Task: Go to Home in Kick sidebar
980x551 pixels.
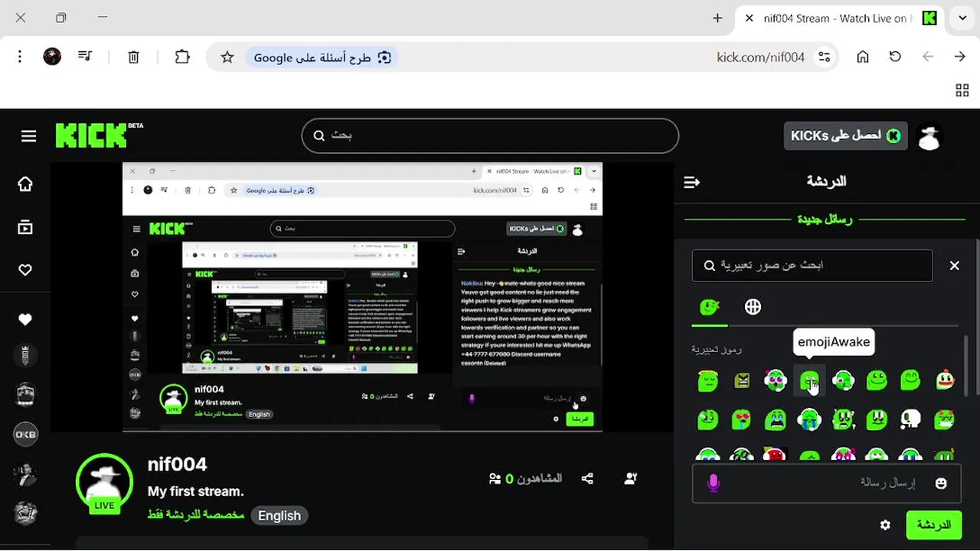Action: (25, 184)
